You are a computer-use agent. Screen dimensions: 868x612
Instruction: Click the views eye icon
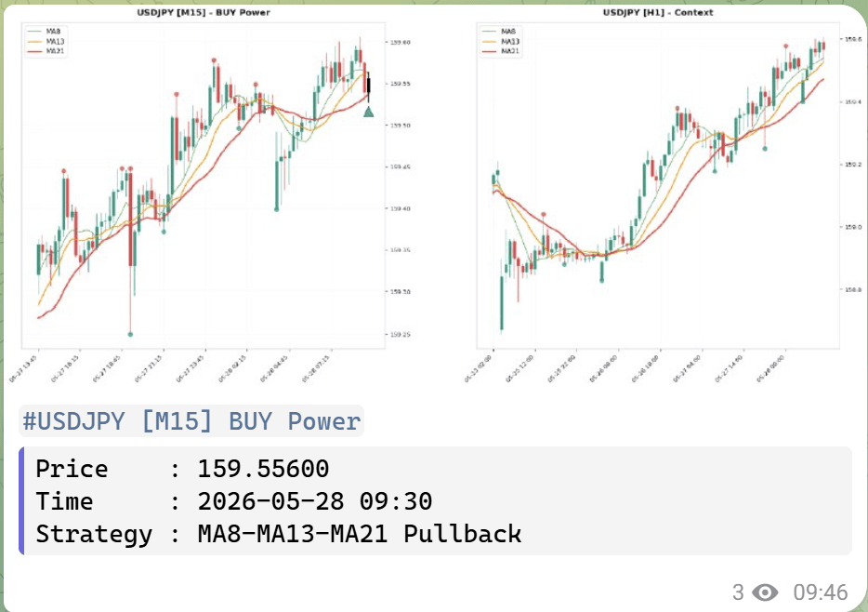[765, 592]
